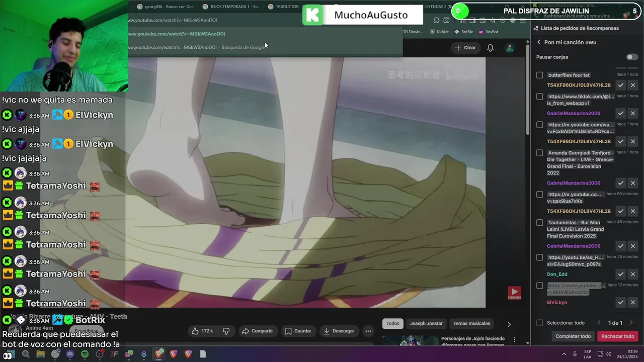
Task: Open File Explorer from the taskbar
Action: pyautogui.click(x=40, y=354)
